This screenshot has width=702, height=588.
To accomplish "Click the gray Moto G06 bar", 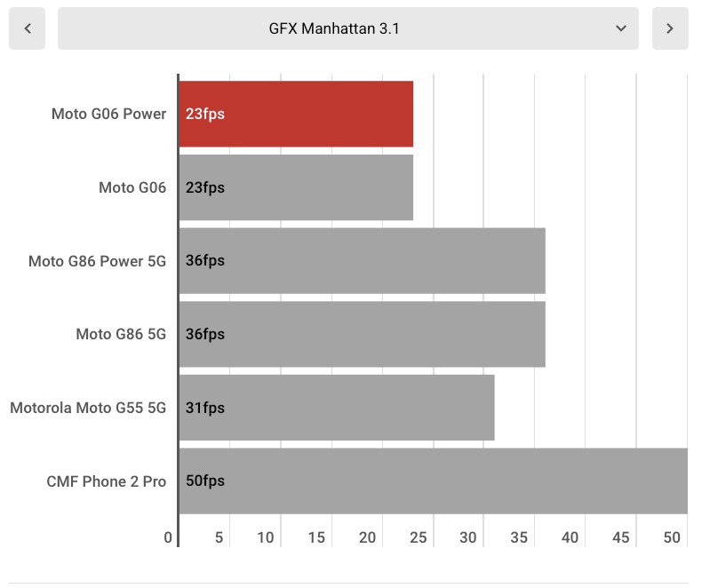I will 296,187.
